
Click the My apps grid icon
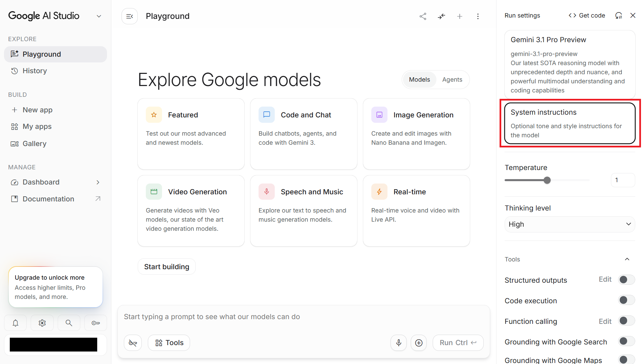coord(15,127)
